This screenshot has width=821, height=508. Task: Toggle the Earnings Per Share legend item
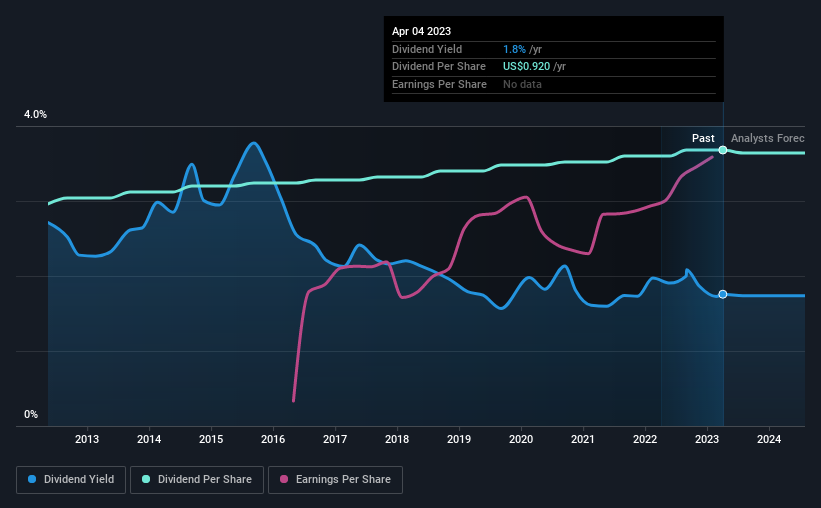[x=334, y=480]
